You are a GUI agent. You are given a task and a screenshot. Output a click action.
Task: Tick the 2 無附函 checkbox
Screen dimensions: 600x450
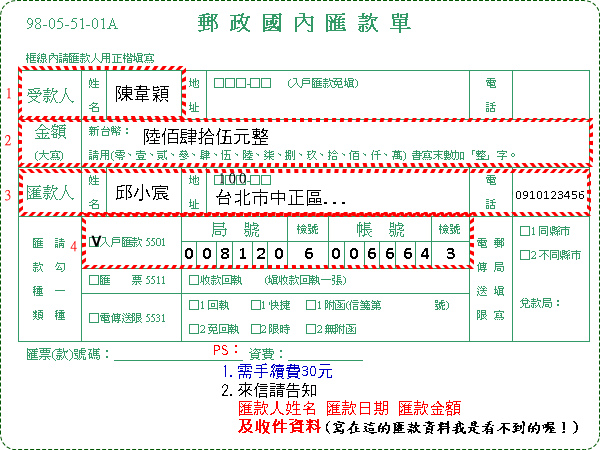coord(311,329)
